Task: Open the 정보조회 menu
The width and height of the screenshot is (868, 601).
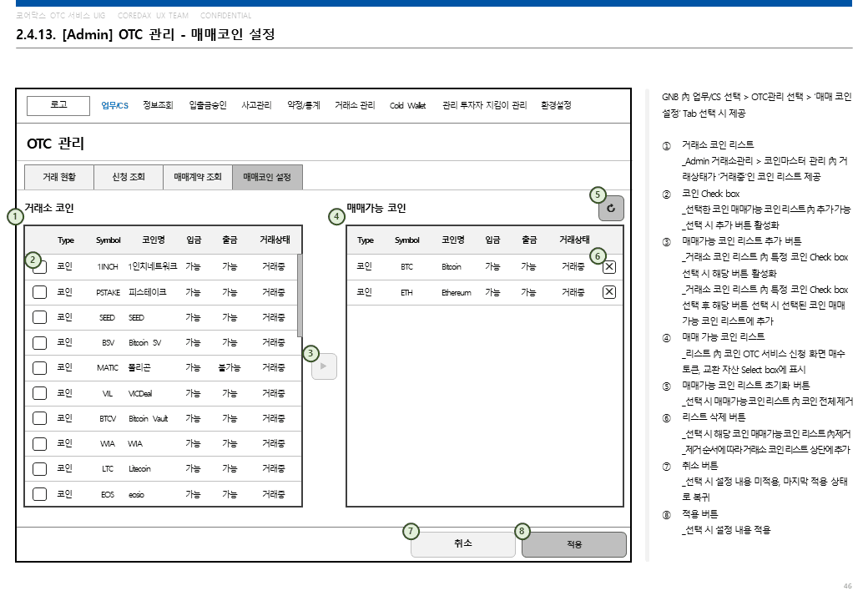Action: (x=158, y=105)
